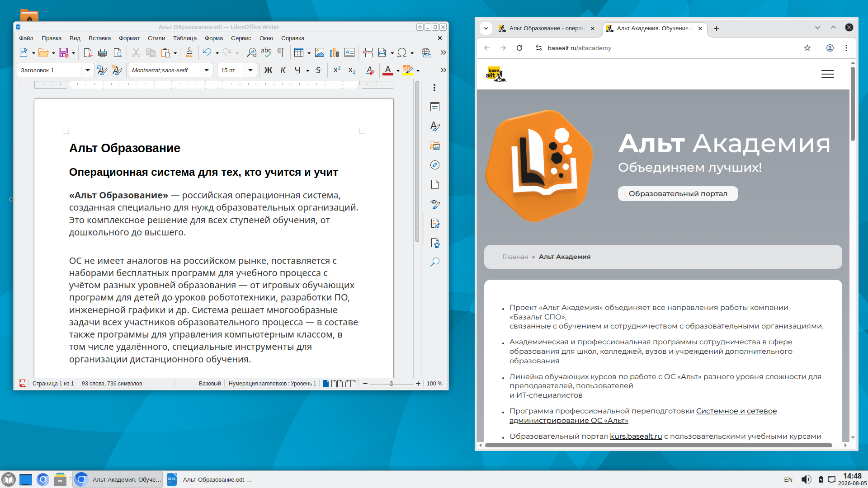868x488 pixels.
Task: Toggle italic formatting (К)
Action: coord(283,70)
